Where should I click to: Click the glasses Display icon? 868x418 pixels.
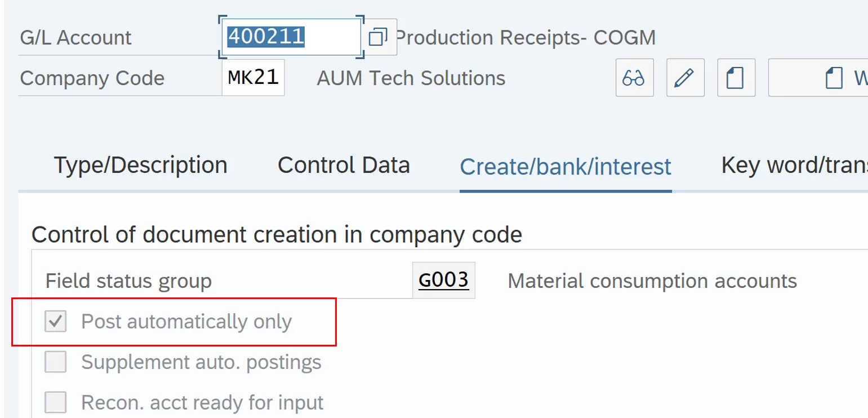click(634, 78)
